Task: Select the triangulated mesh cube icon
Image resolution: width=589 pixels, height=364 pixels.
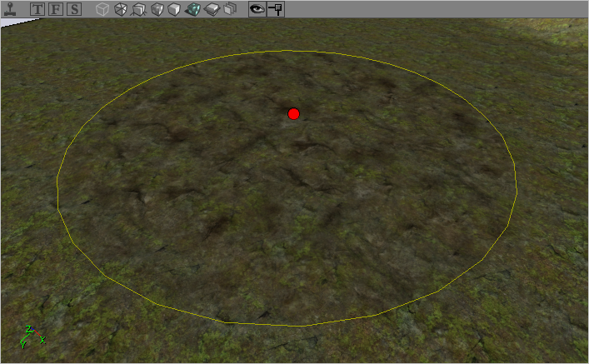Action: point(121,10)
